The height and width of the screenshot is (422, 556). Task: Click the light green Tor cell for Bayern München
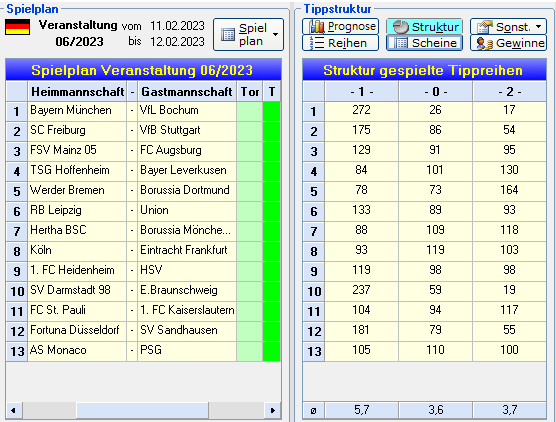[250, 111]
